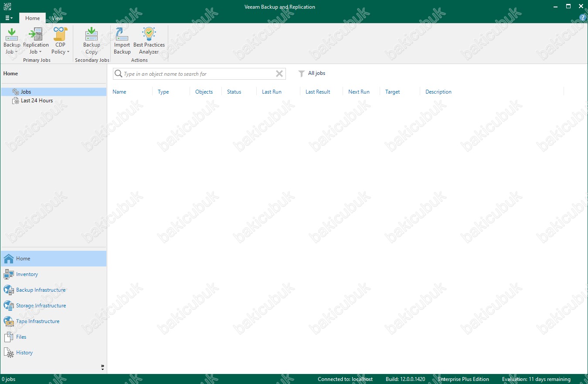Click the CDP Policy ribbon icon
The width and height of the screenshot is (588, 384).
click(x=60, y=34)
